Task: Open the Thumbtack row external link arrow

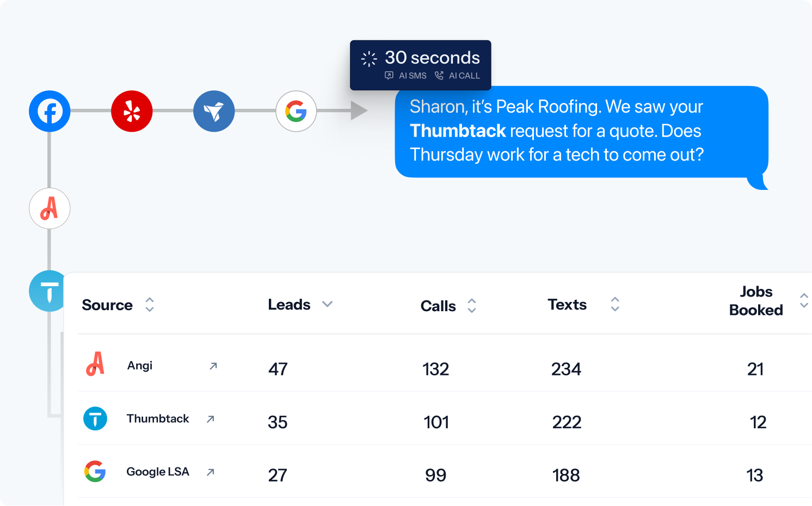Action: click(x=211, y=419)
